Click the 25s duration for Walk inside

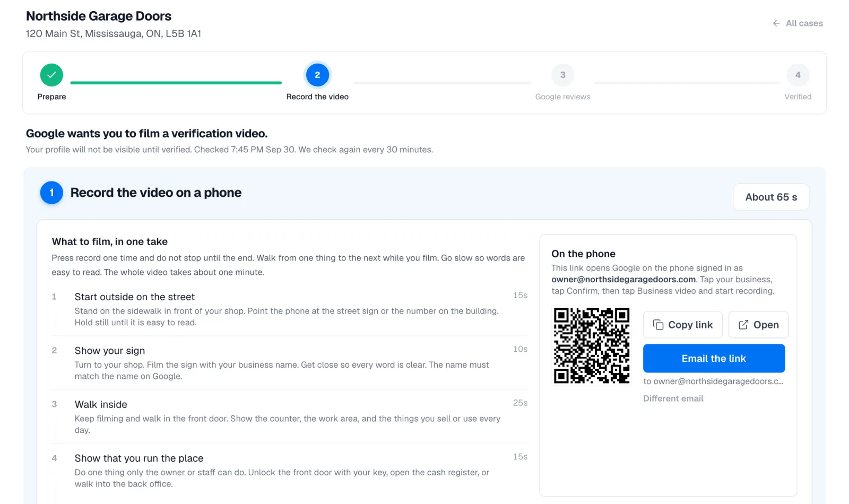[x=520, y=403]
